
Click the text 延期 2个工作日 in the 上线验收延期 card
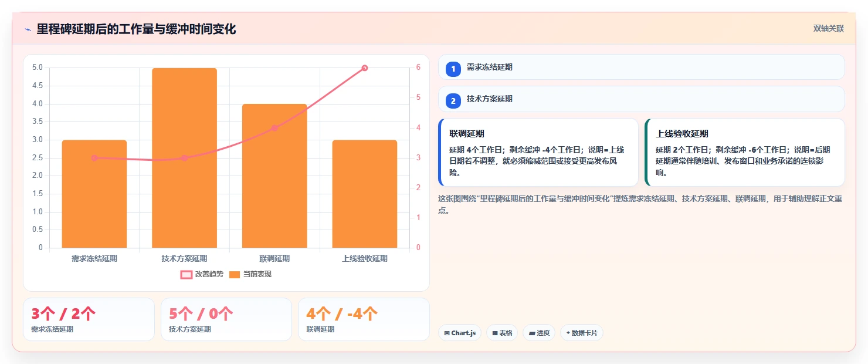pyautogui.click(x=682, y=150)
